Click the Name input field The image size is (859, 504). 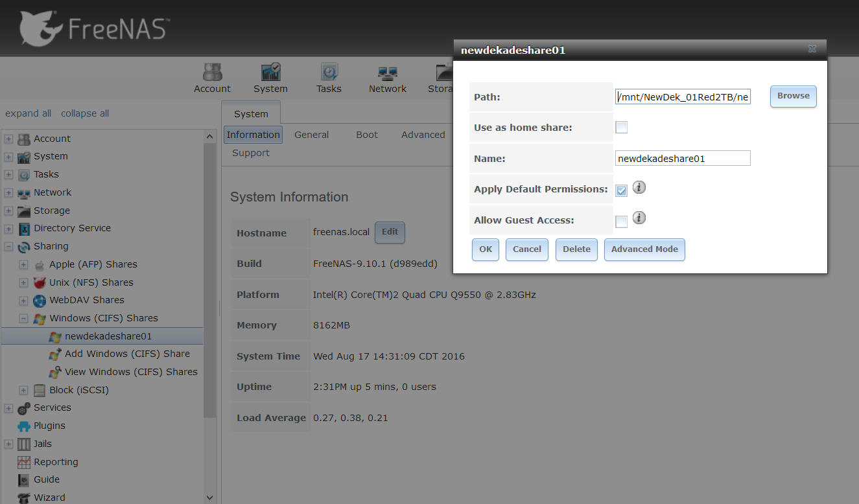[x=682, y=158]
